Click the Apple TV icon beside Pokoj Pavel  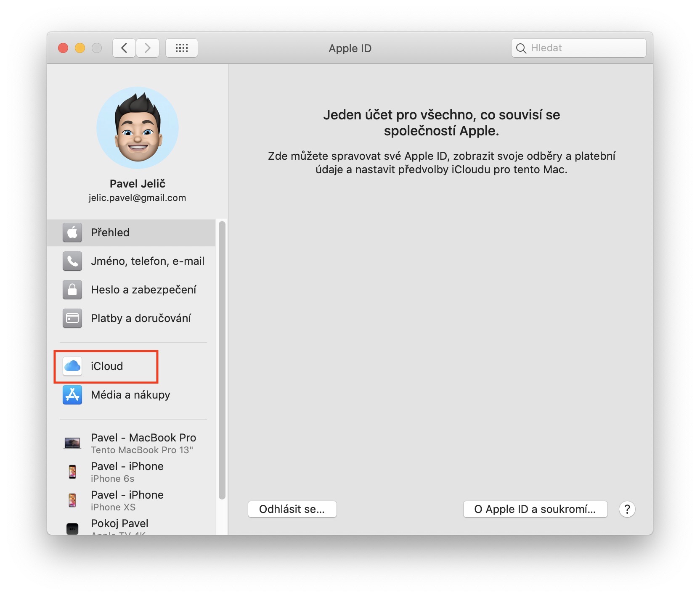[72, 528]
